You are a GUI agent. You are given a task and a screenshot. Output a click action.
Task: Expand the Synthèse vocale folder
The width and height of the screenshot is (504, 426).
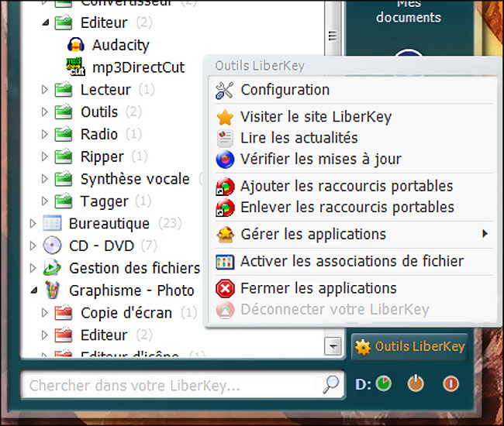click(x=45, y=179)
